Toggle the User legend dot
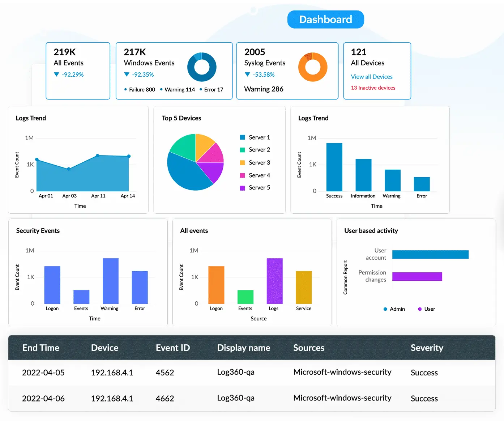The image size is (504, 421). click(420, 309)
